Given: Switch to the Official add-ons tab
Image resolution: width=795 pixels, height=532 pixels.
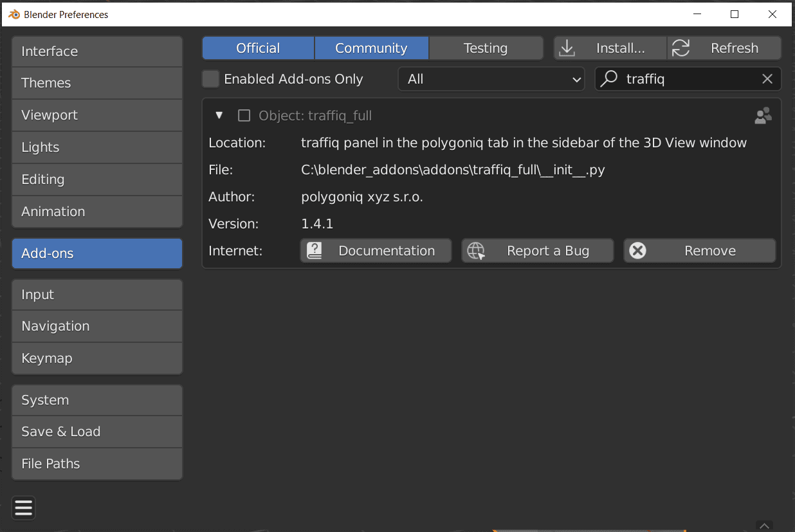Looking at the screenshot, I should (x=257, y=48).
